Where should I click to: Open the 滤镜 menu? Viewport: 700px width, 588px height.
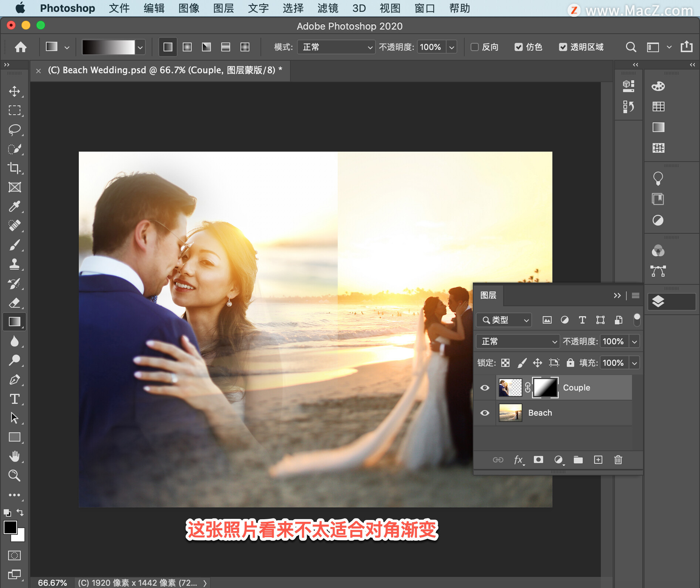tap(327, 8)
